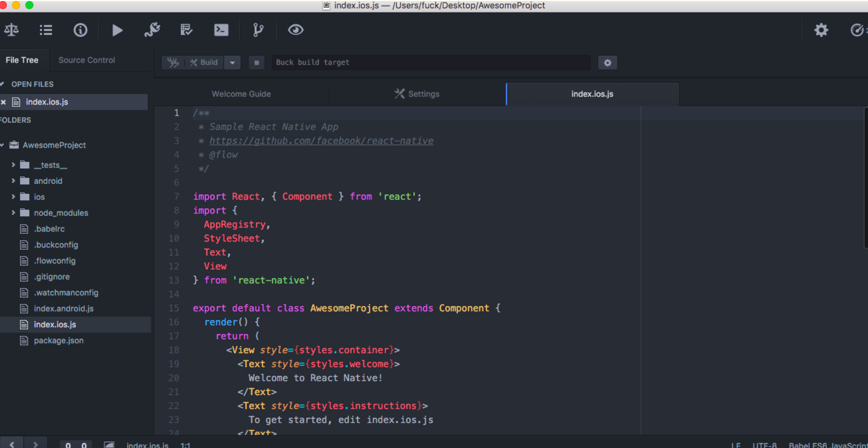Click index.ios.js filename in status bar
The height and width of the screenshot is (448, 868).
147,445
